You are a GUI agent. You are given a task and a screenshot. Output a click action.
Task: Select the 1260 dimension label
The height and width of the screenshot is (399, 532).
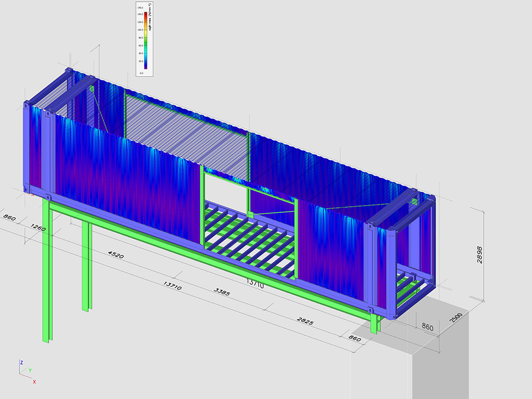point(38,227)
